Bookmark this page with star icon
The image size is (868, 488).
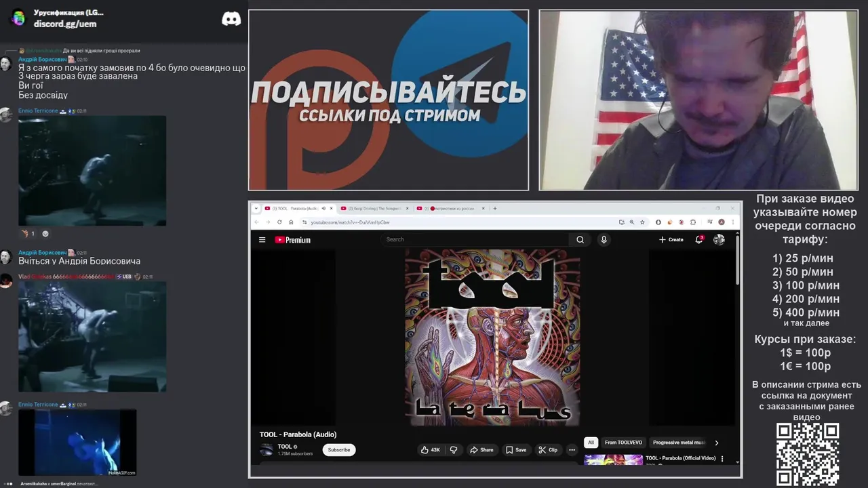(x=642, y=222)
